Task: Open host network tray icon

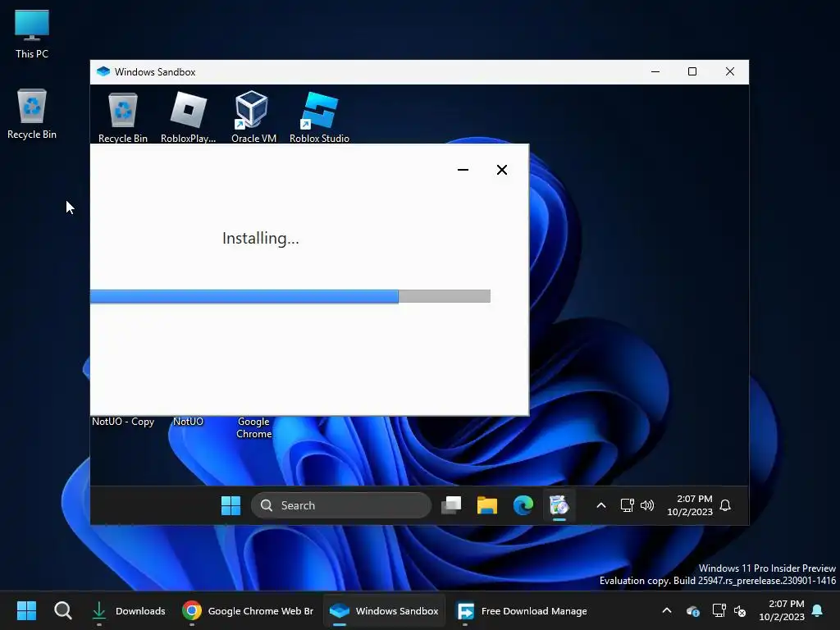Action: 719,610
